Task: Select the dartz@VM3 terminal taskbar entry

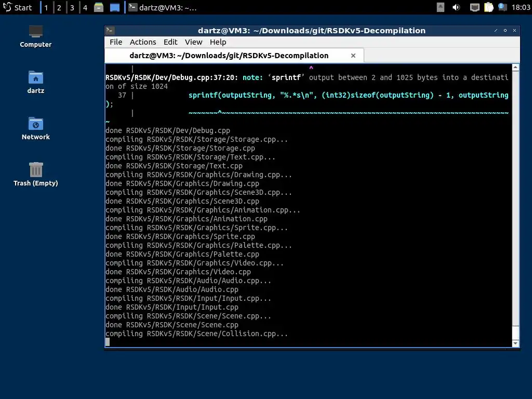Action: [163, 7]
